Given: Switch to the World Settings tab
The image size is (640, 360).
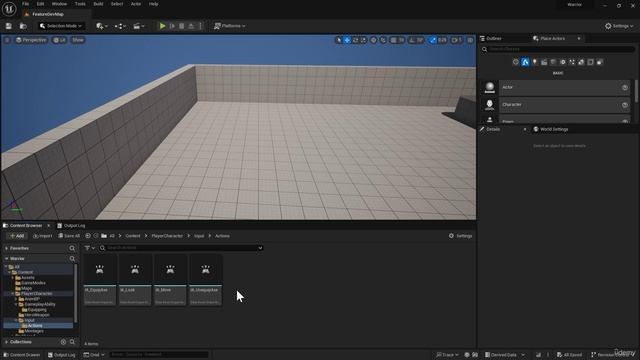Looking at the screenshot, I should pos(551,129).
